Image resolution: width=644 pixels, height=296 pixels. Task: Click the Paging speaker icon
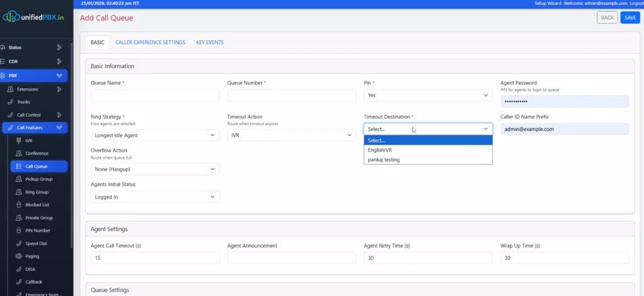coord(18,256)
